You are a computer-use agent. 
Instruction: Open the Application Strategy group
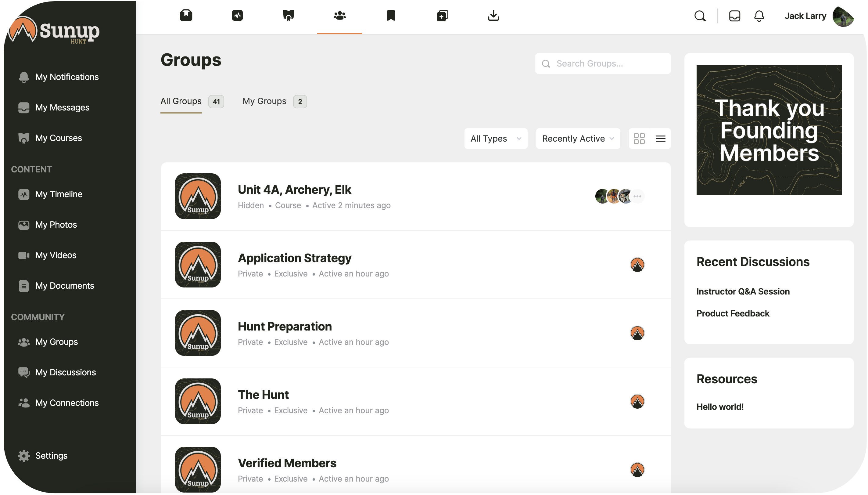295,258
